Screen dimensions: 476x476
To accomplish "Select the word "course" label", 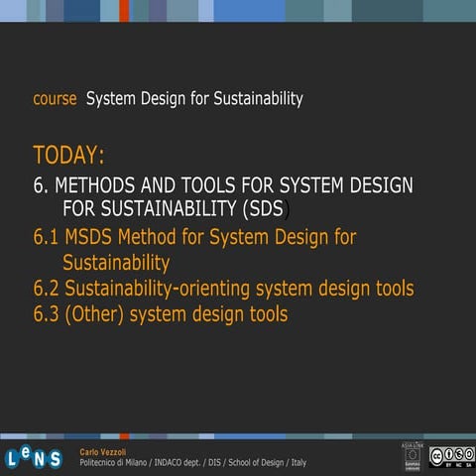I will 55,99.
